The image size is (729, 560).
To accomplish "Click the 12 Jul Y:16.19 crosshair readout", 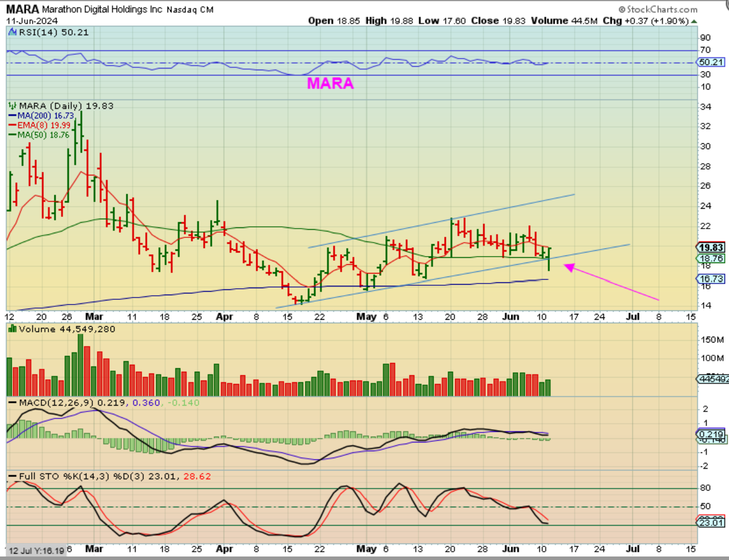I will [x=35, y=551].
